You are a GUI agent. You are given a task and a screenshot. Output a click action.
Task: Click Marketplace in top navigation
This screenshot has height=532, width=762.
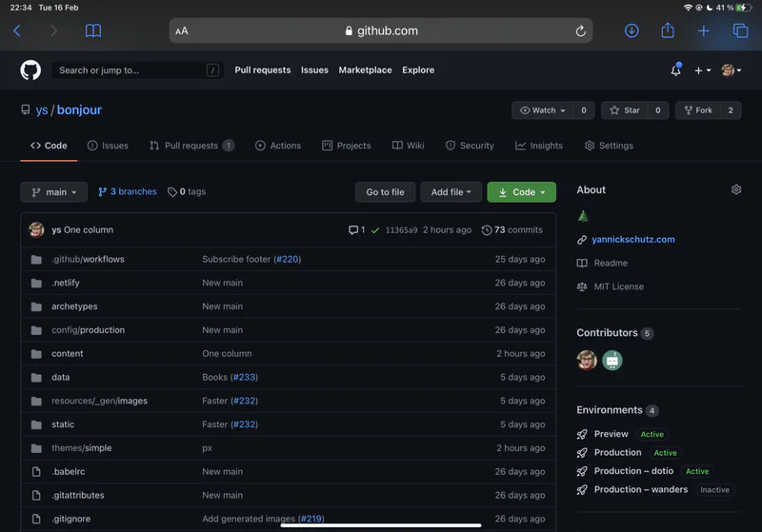click(x=365, y=69)
